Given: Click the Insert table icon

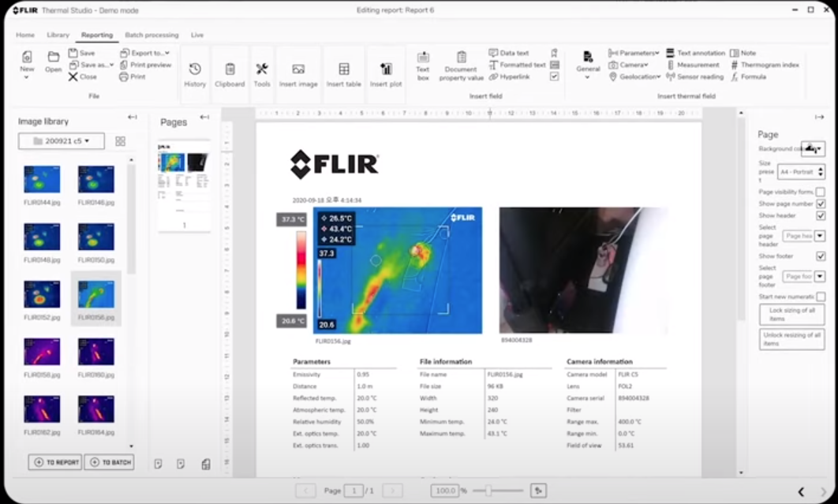Looking at the screenshot, I should [x=344, y=69].
